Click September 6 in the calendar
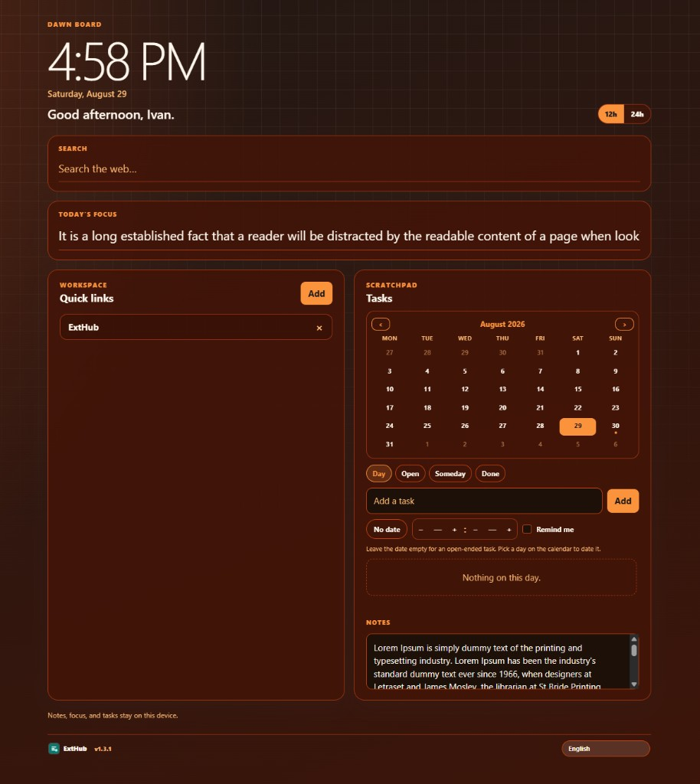 [616, 445]
